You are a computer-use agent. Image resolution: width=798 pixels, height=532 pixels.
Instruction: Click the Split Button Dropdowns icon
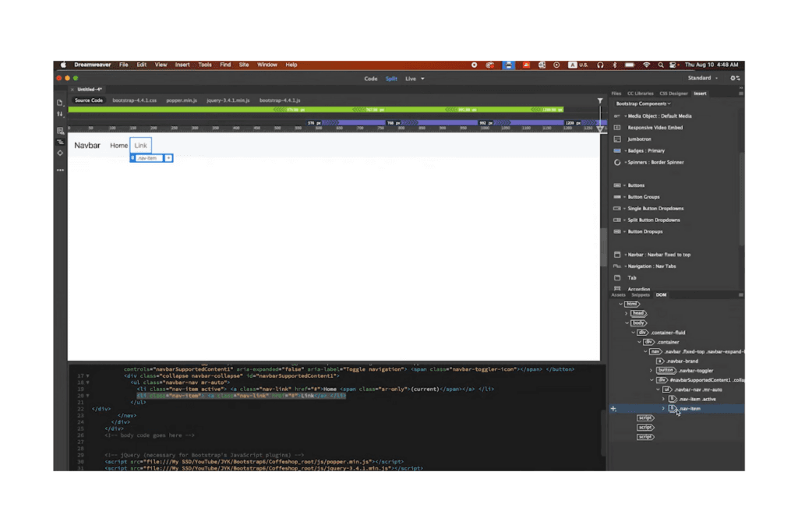pyautogui.click(x=617, y=220)
